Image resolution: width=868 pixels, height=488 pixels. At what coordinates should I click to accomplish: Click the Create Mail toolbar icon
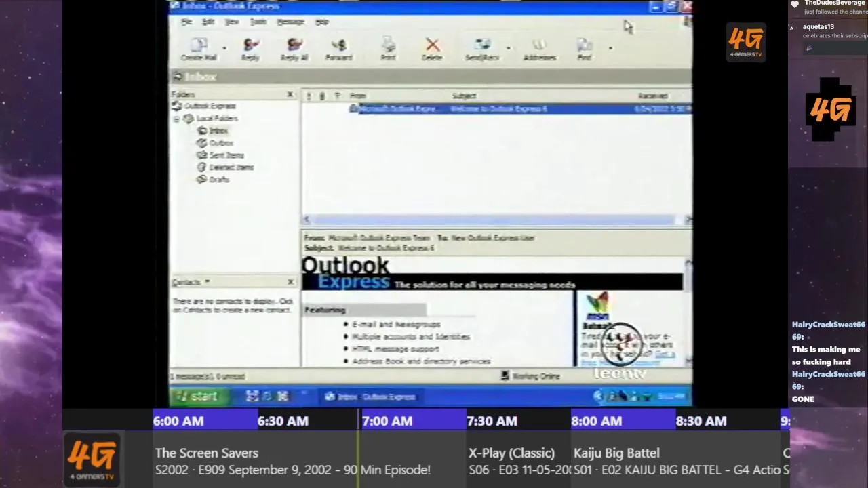point(199,49)
